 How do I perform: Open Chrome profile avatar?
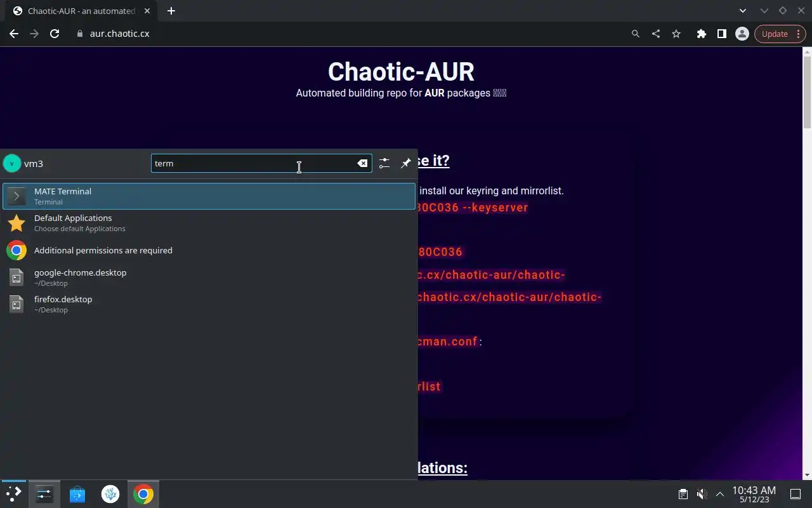(742, 34)
